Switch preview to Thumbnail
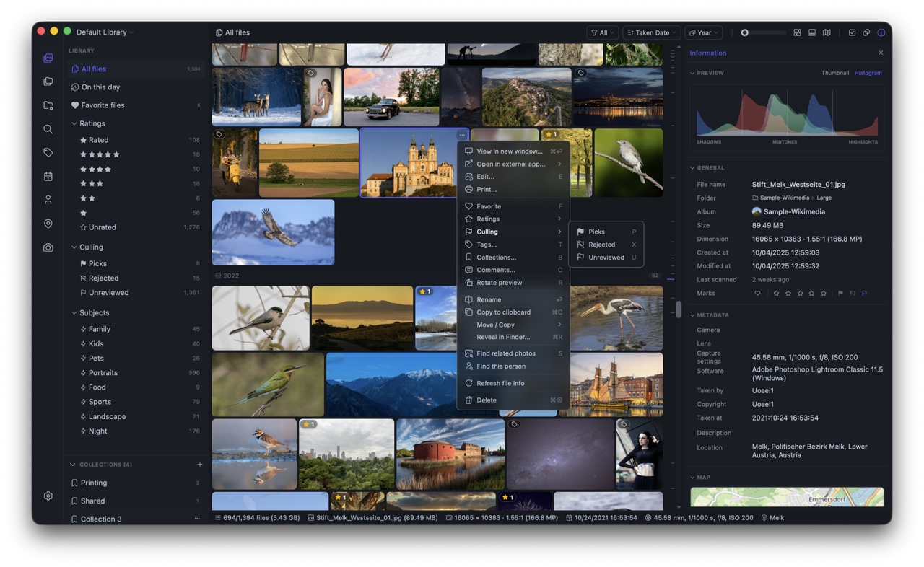This screenshot has width=924, height=567. click(835, 73)
